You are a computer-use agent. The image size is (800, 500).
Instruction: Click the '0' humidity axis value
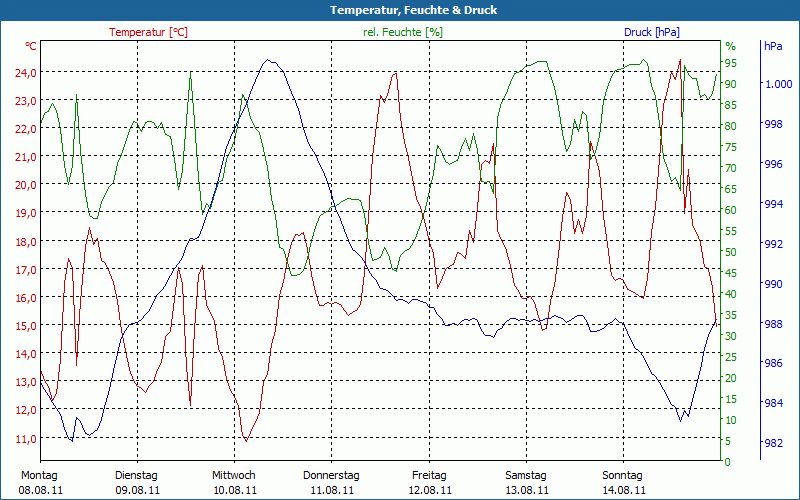pyautogui.click(x=728, y=462)
